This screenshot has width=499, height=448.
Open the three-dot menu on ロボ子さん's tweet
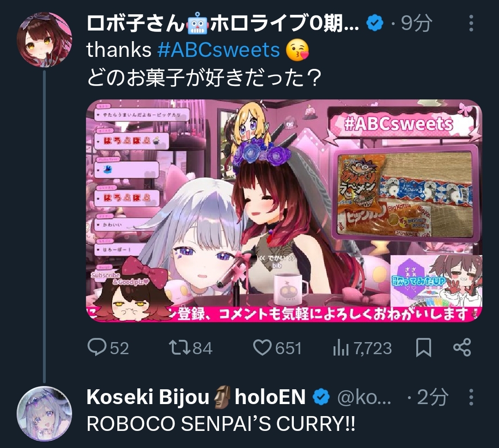pos(471,23)
